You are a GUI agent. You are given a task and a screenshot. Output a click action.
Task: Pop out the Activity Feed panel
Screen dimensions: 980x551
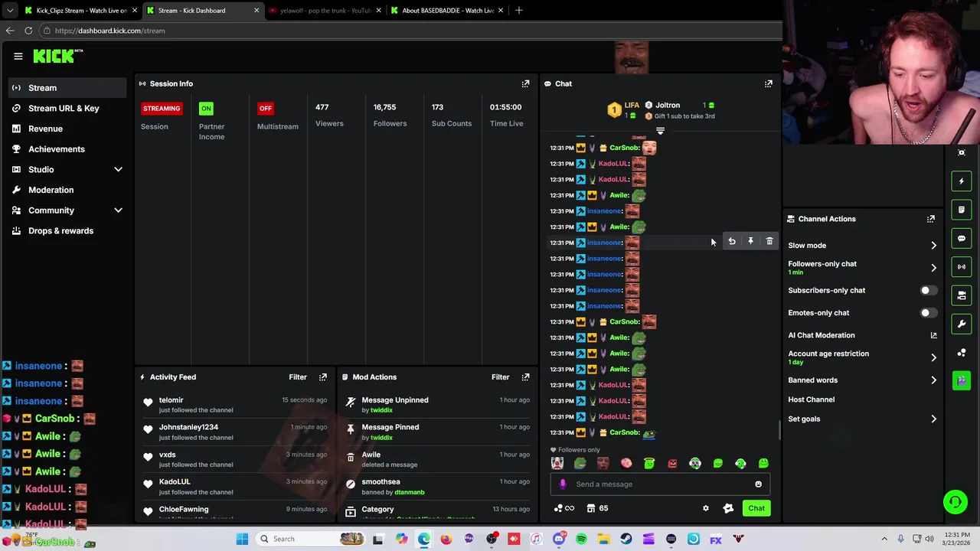[323, 377]
